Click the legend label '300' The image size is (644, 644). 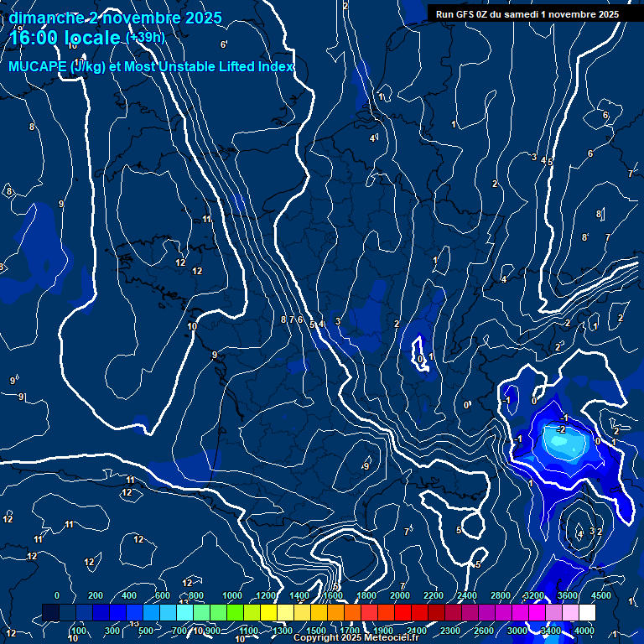pos(112,631)
